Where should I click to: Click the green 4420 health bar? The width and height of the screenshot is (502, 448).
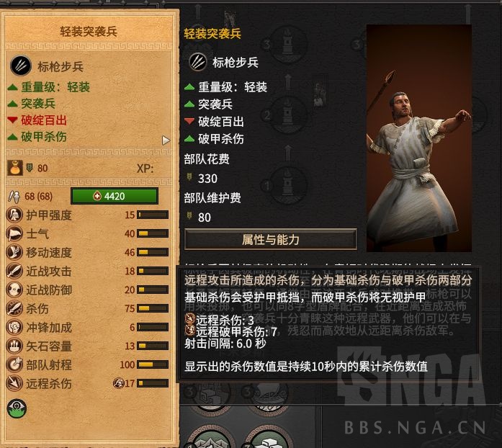(115, 196)
